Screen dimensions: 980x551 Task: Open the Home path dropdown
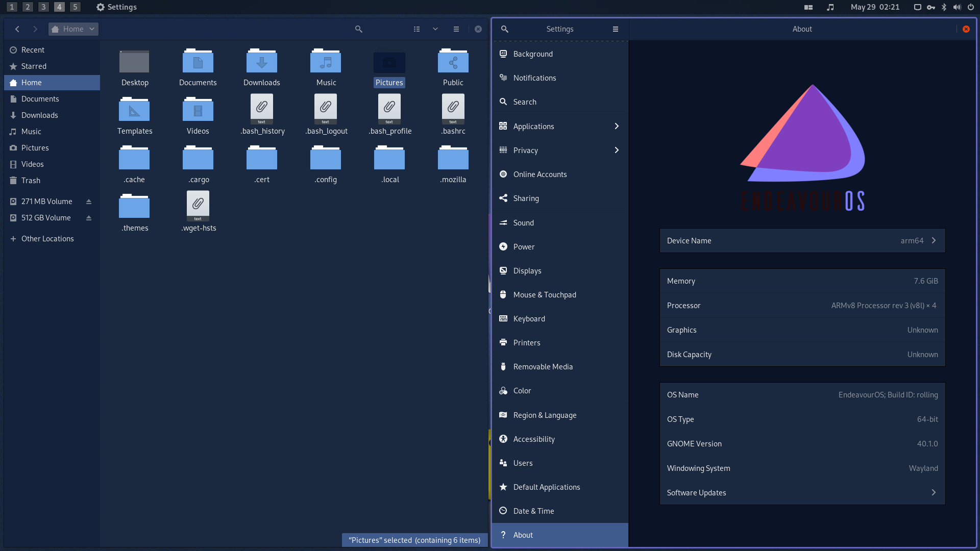(x=73, y=29)
